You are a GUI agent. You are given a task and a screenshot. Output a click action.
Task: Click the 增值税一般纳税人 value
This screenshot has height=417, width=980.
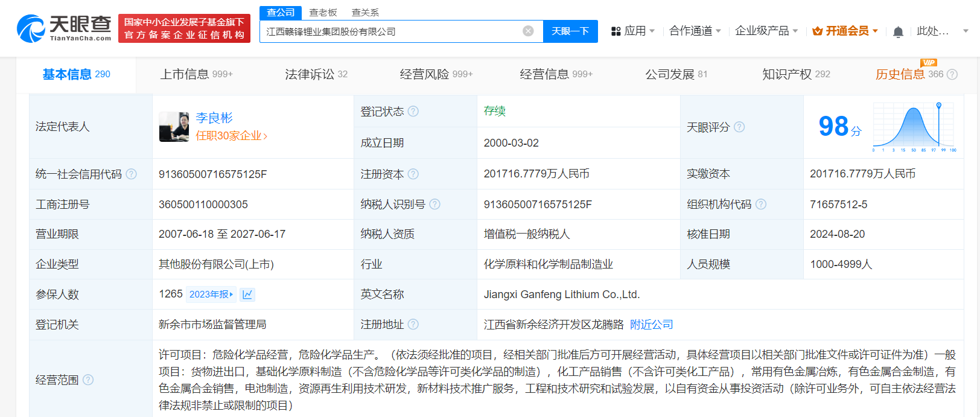(x=527, y=234)
